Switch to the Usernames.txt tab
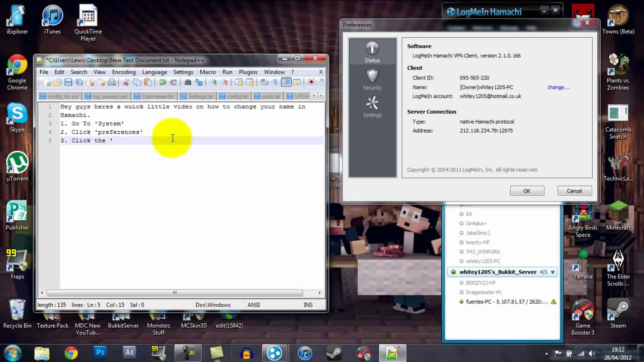Viewport: 644px width, 362px height. point(154,96)
